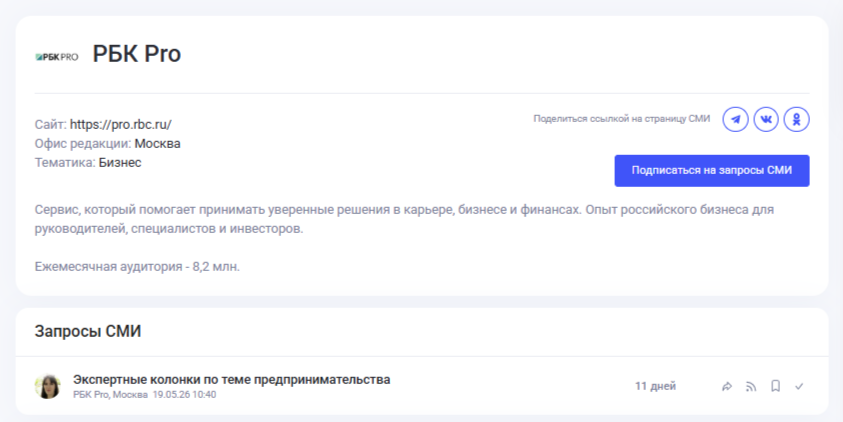843x422 pixels.
Task: Click the '19.05.26 10:40' timestamp
Action: point(184,395)
